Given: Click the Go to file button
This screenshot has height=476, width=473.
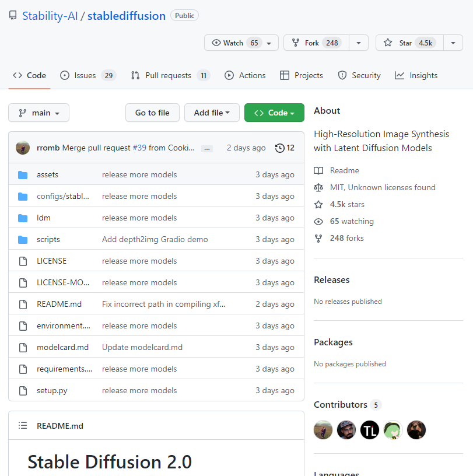Looking at the screenshot, I should click(152, 112).
